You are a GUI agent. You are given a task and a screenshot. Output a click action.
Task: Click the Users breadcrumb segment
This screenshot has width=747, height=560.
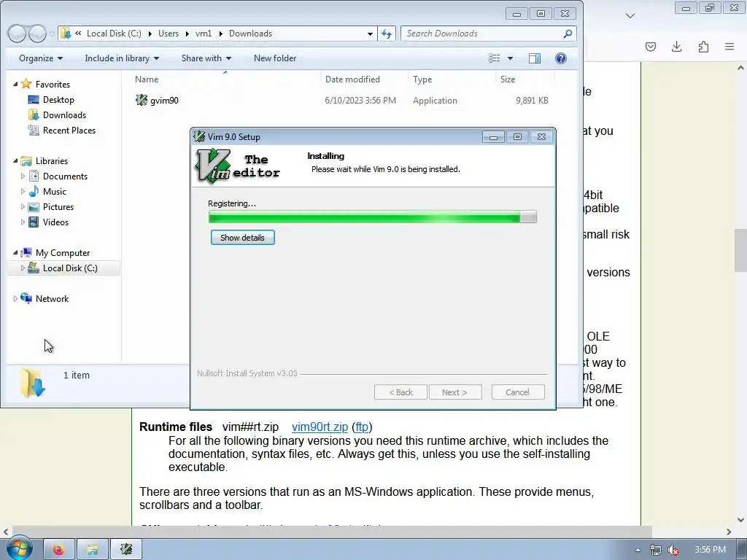click(169, 34)
